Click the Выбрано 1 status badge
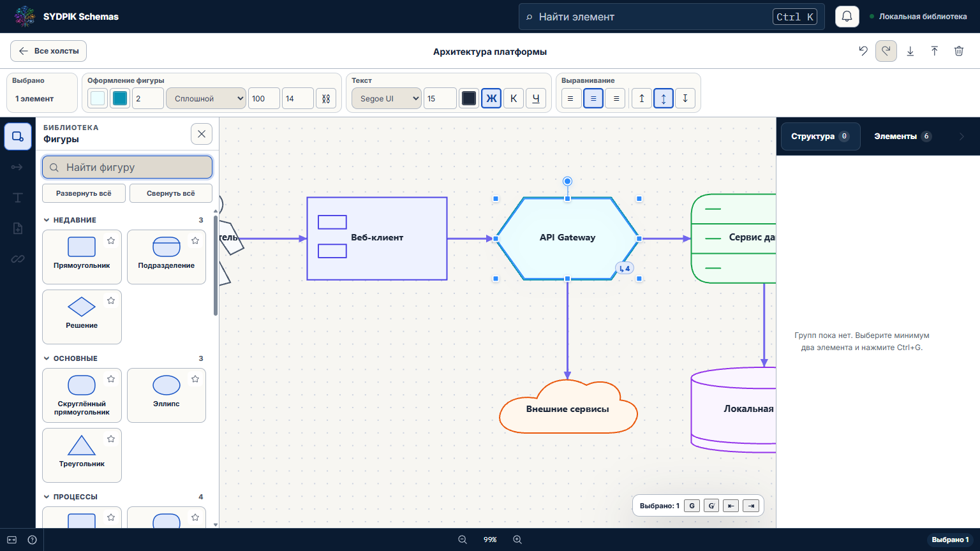The width and height of the screenshot is (980, 551). [x=950, y=540]
